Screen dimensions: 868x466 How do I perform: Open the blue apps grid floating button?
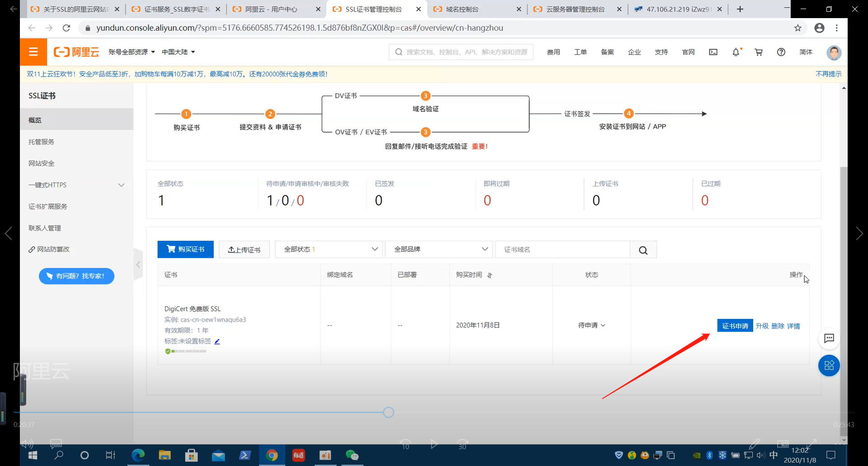click(x=829, y=366)
